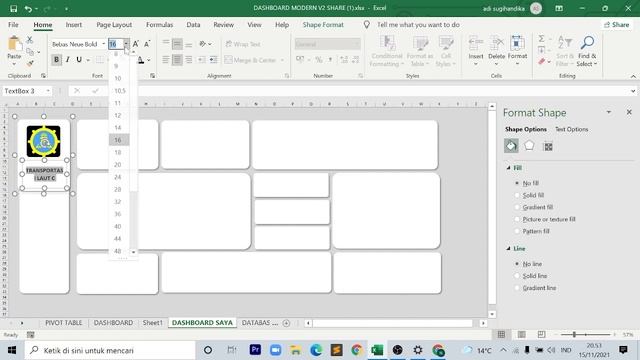Select the No fill radio option
640x360 pixels.
pyautogui.click(x=517, y=183)
